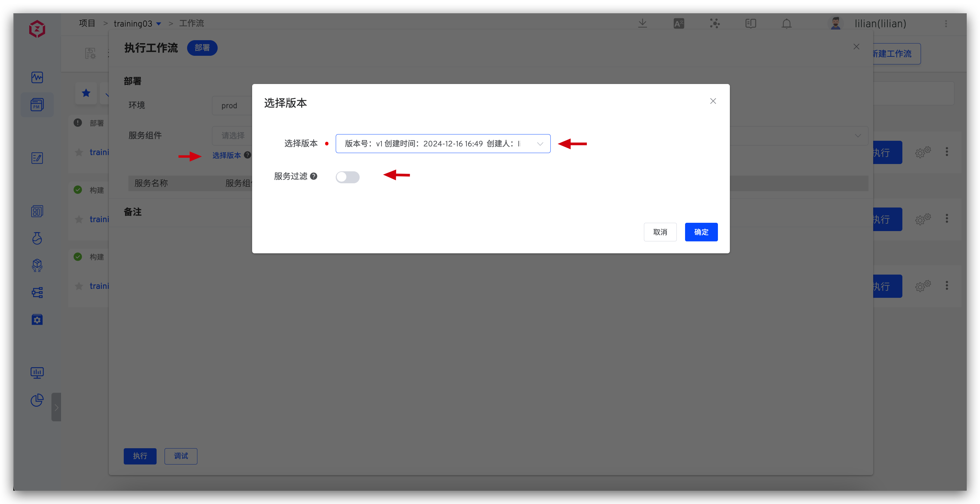Image resolution: width=980 pixels, height=504 pixels.
Task: Open third workflow's three-dot menu
Action: (946, 286)
